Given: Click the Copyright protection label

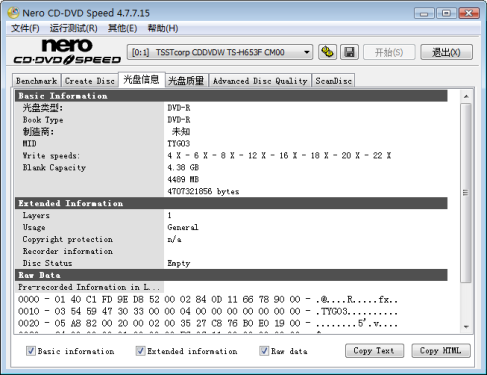Looking at the screenshot, I should 68,239.
